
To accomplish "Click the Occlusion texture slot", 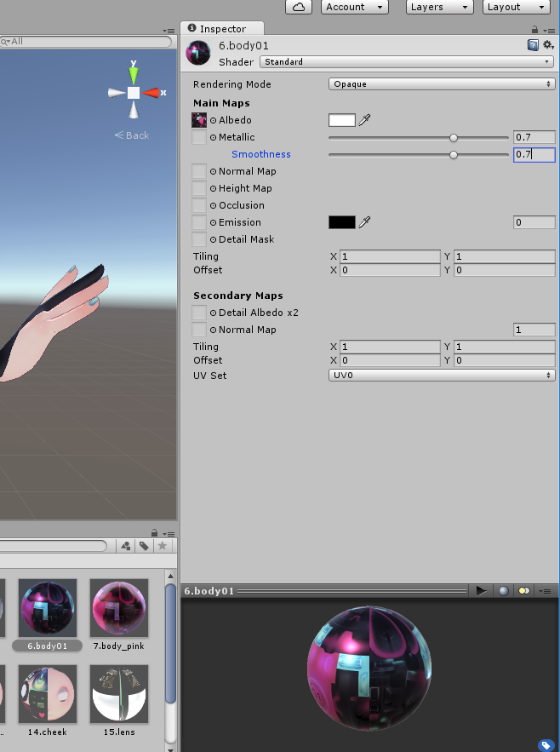I will (199, 205).
